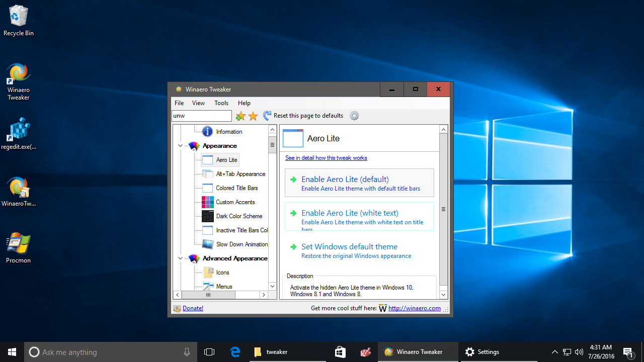
Task: Click inside the search box
Action: (x=201, y=116)
